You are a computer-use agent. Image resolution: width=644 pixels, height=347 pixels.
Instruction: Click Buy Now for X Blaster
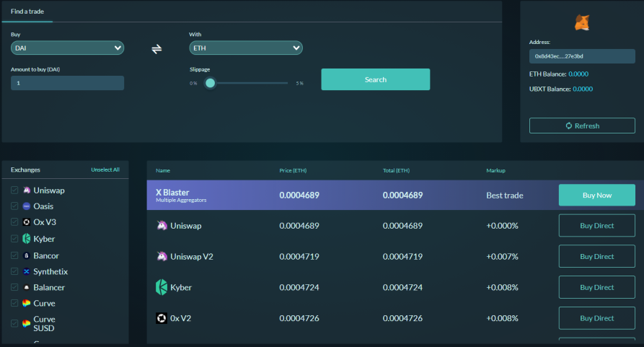click(x=597, y=195)
